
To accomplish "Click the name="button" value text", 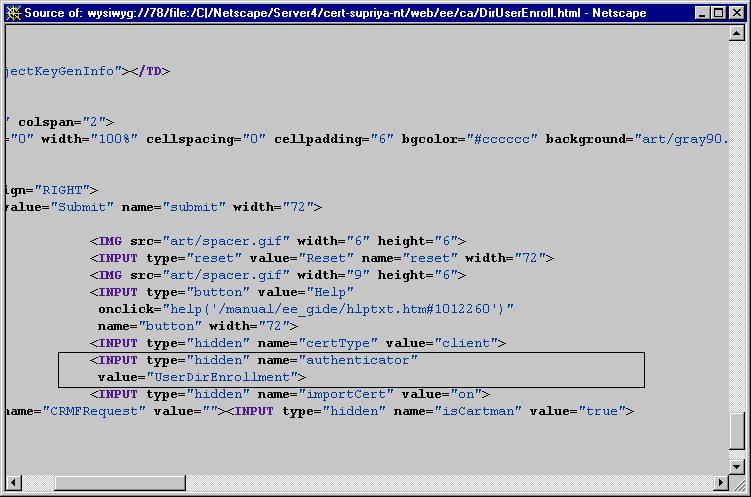I will point(170,326).
